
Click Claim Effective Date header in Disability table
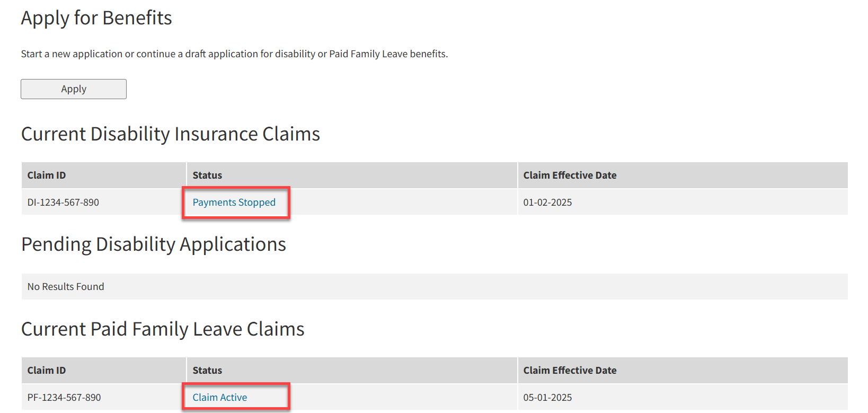click(570, 175)
